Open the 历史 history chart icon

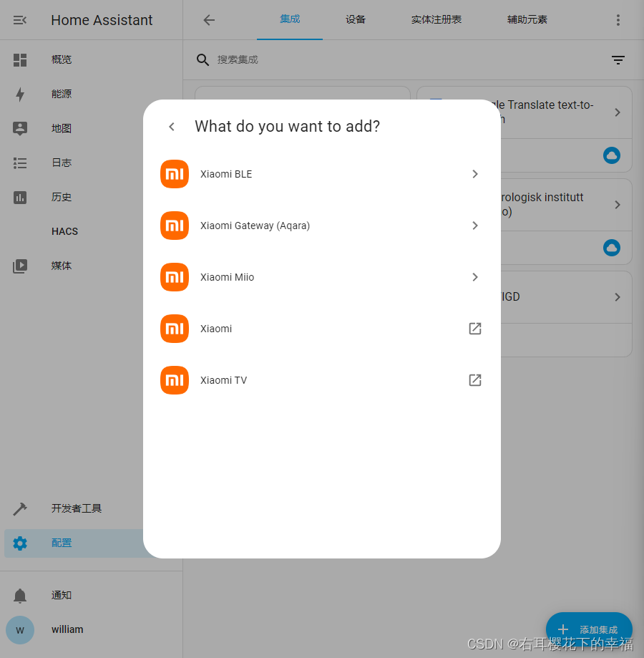[20, 197]
